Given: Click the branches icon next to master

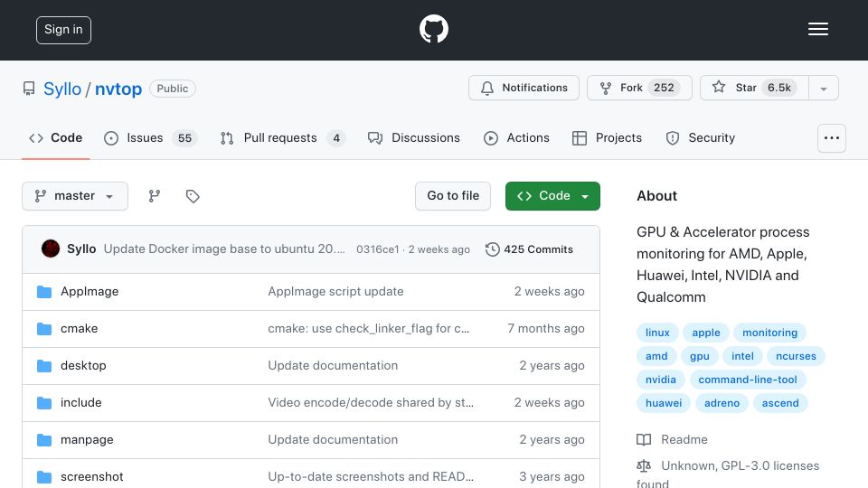Looking at the screenshot, I should pos(155,196).
